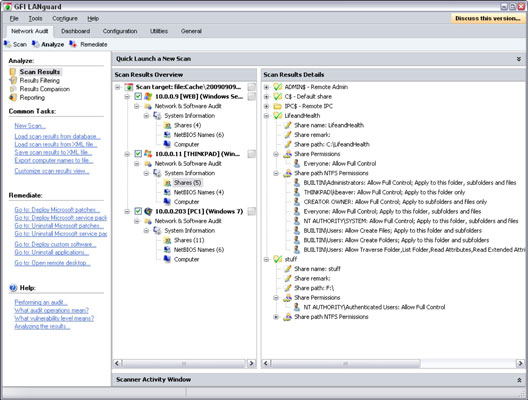The height and width of the screenshot is (400, 528).
Task: Select the Scan Results folder icon
Action: [13, 72]
